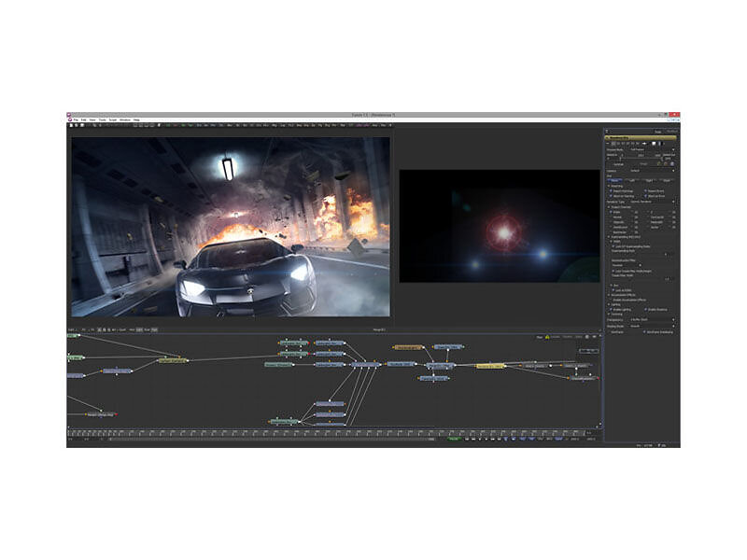Select the Mono eye tab

(x=614, y=180)
